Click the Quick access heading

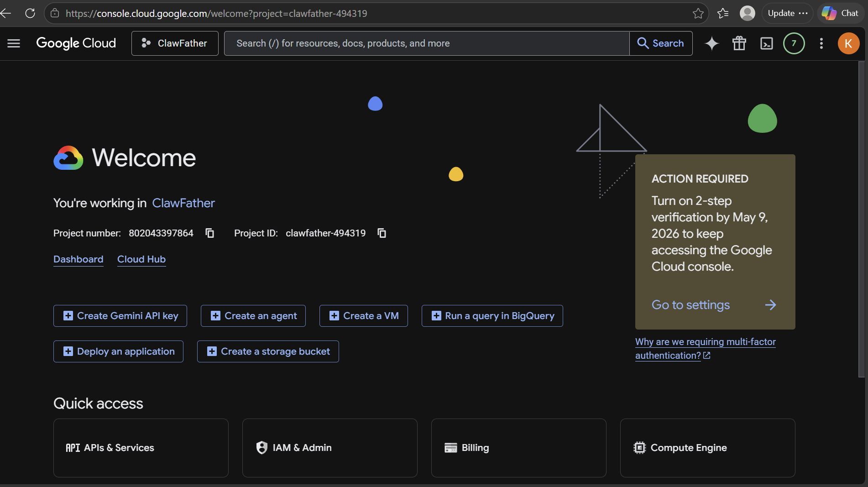tap(98, 403)
